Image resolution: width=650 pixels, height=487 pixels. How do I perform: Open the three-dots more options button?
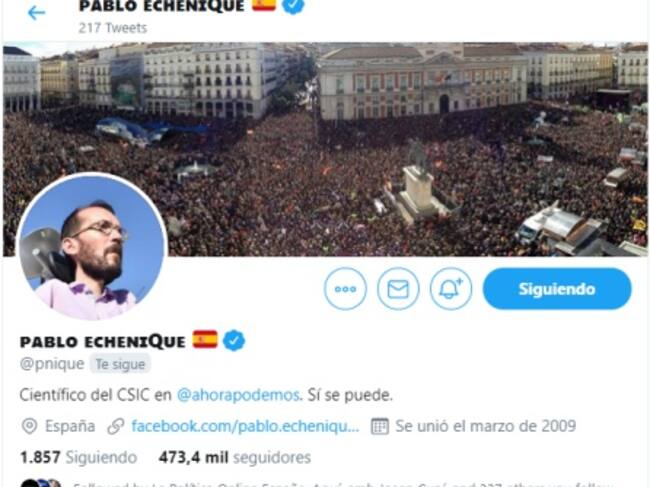[345, 289]
